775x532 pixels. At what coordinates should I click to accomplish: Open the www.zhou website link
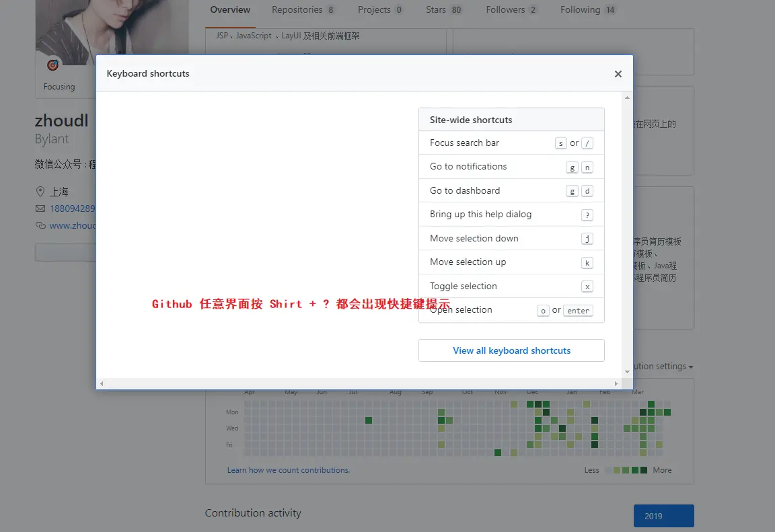pos(73,225)
